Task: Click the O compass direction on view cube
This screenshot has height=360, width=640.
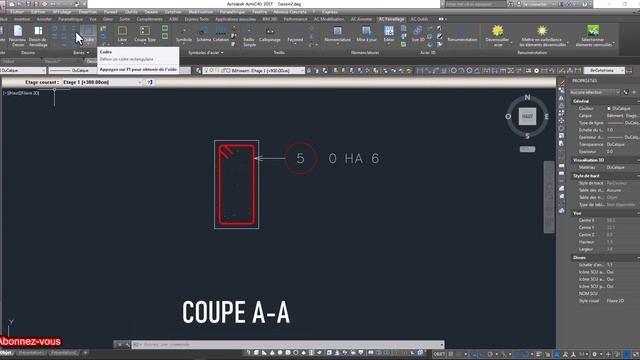Action: pos(508,116)
